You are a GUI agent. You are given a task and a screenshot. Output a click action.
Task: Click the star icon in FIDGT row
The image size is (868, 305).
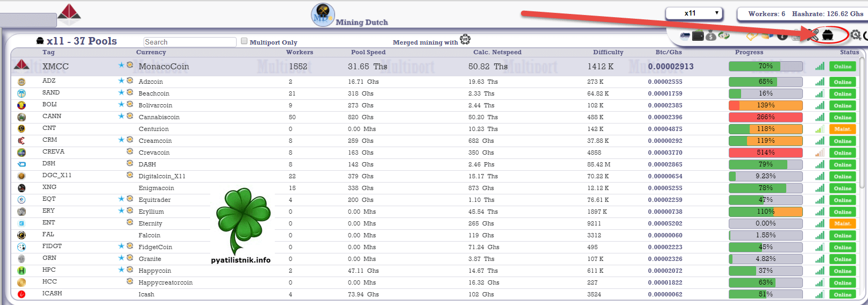coord(122,246)
